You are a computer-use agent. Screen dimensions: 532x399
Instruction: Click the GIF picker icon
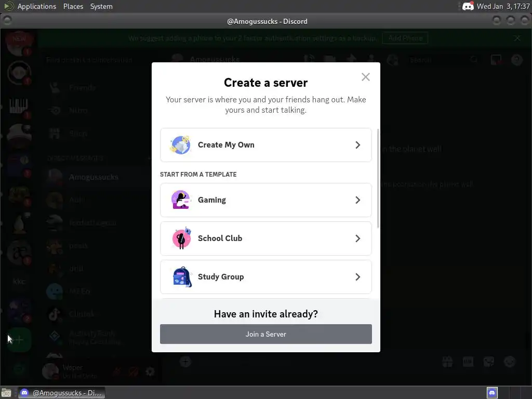click(x=468, y=362)
